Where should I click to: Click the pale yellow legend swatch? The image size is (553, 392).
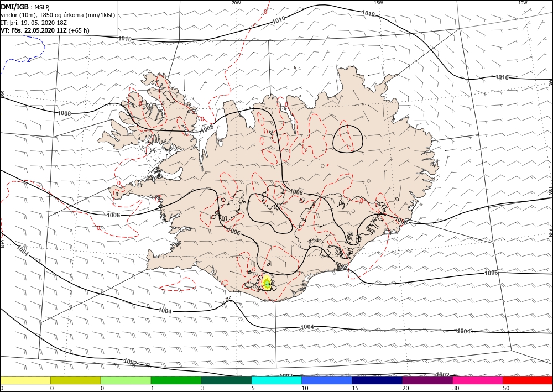25,380
